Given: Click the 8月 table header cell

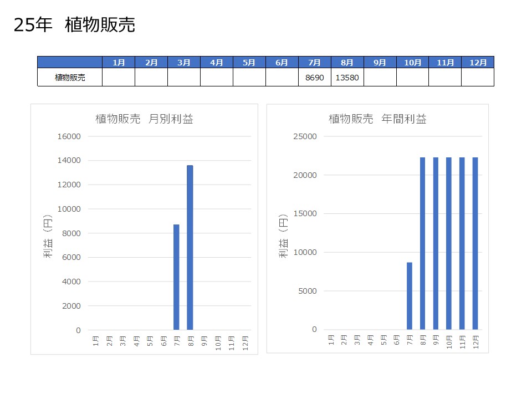Looking at the screenshot, I should [x=347, y=63].
